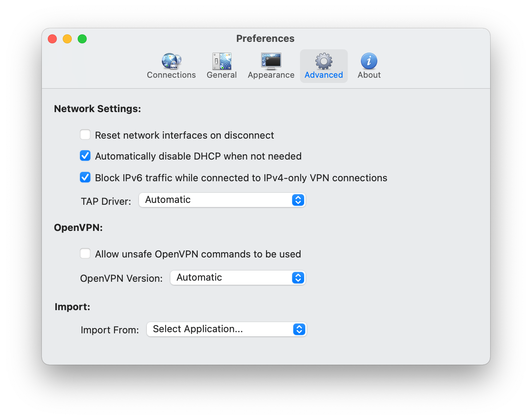This screenshot has width=532, height=420.
Task: Click the Import: section heading
Action: coord(72,307)
